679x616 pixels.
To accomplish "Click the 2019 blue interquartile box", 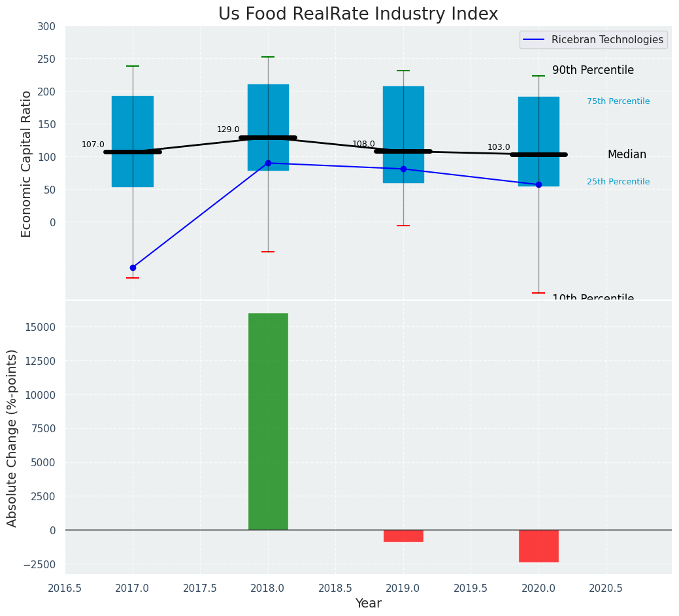I will (x=404, y=135).
